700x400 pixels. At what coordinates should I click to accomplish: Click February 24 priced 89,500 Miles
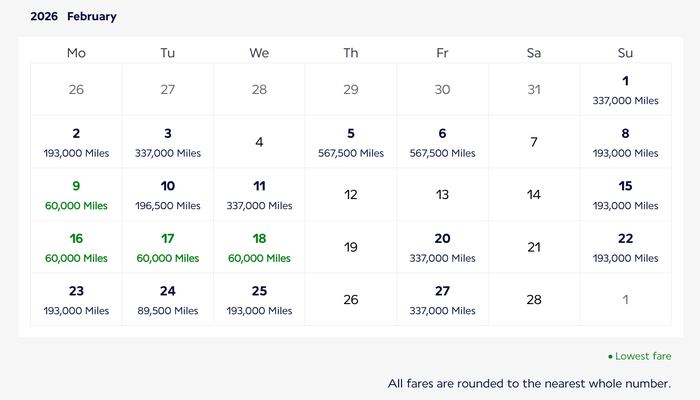tap(167, 300)
